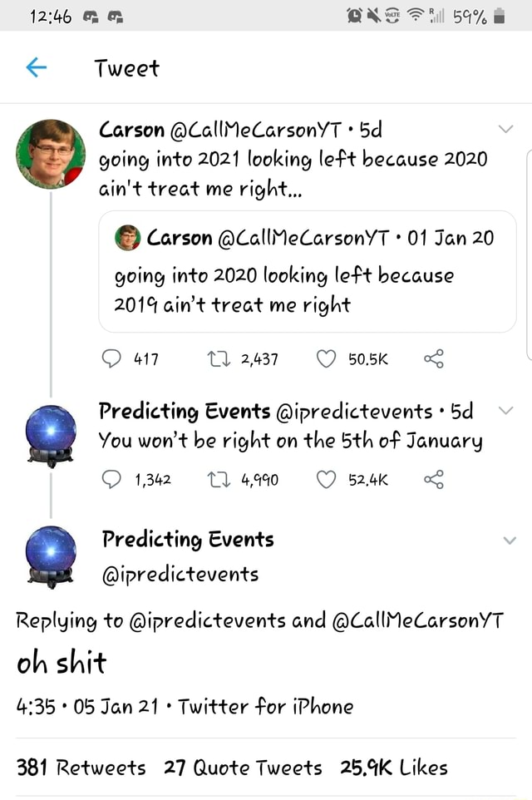Open the quoted 2020 tweet from Carson
The width and height of the screenshot is (532, 800).
308,270
